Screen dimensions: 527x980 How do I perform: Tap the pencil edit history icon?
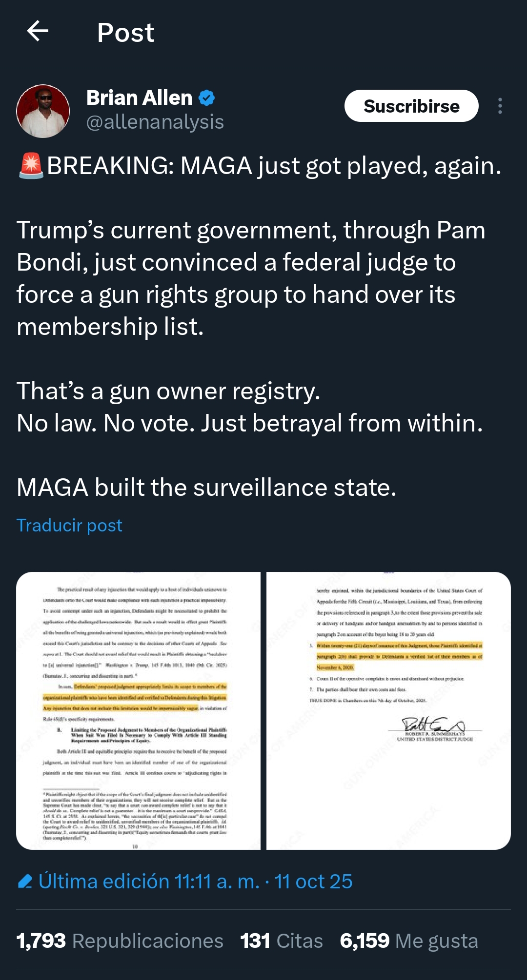tap(25, 882)
